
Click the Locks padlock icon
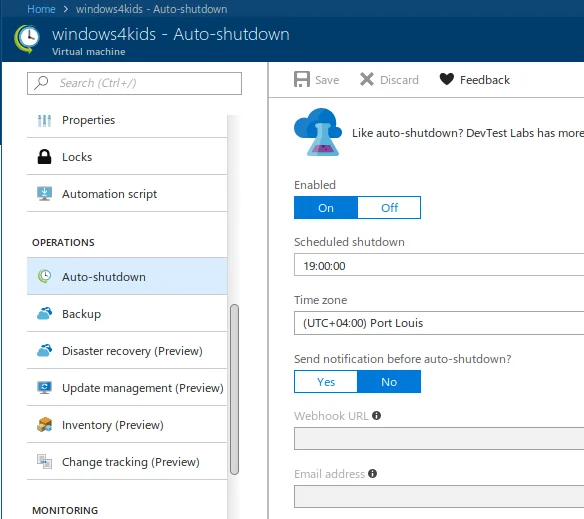click(44, 157)
